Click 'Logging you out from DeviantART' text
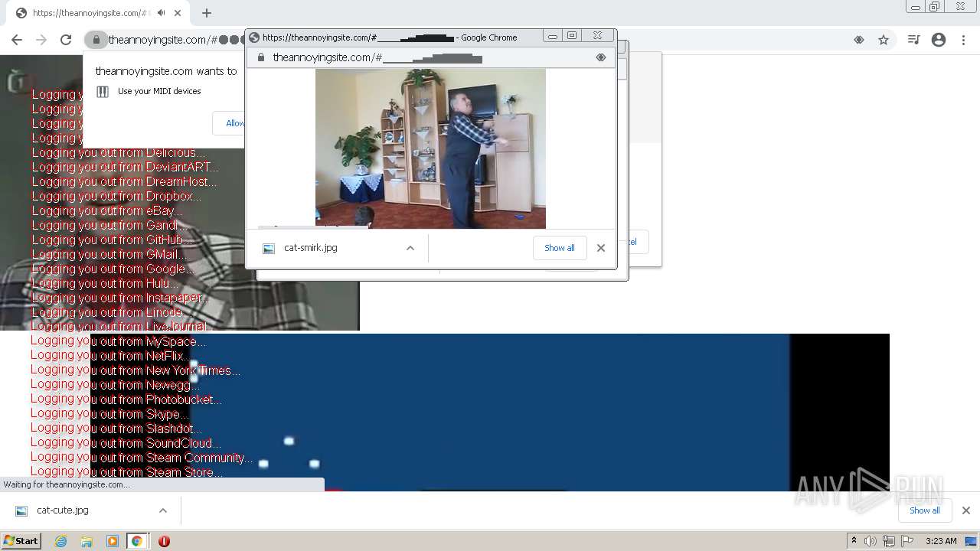Image resolution: width=980 pixels, height=551 pixels. coord(126,167)
